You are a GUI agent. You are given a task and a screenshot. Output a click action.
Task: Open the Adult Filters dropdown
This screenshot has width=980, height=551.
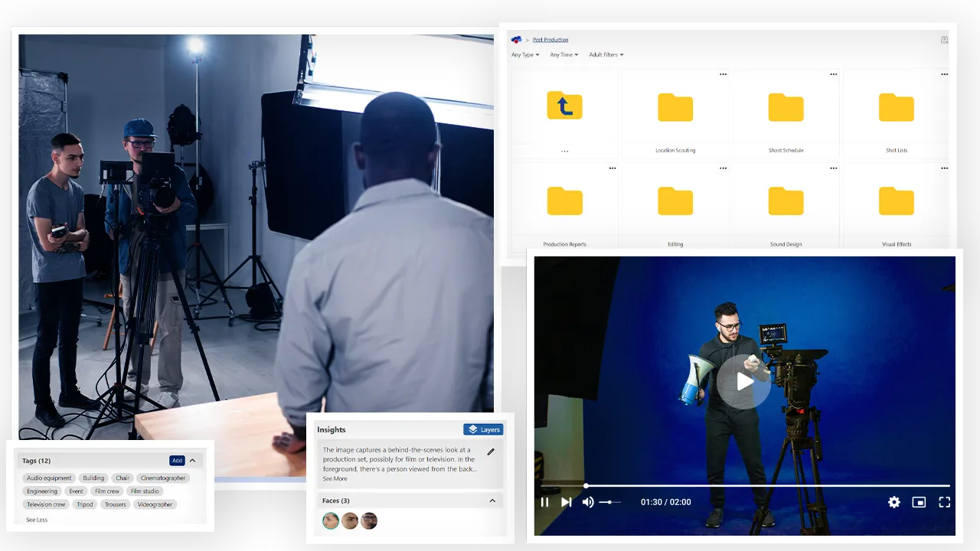point(606,54)
